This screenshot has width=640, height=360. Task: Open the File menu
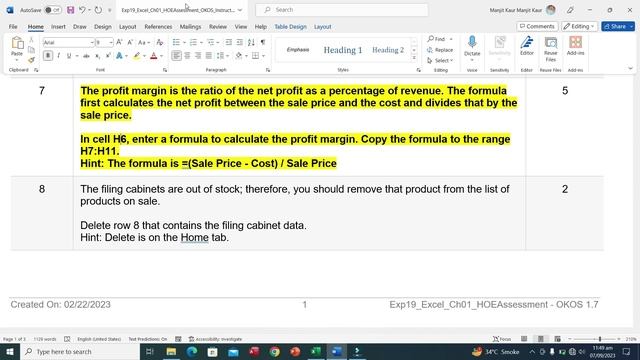pos(13,27)
